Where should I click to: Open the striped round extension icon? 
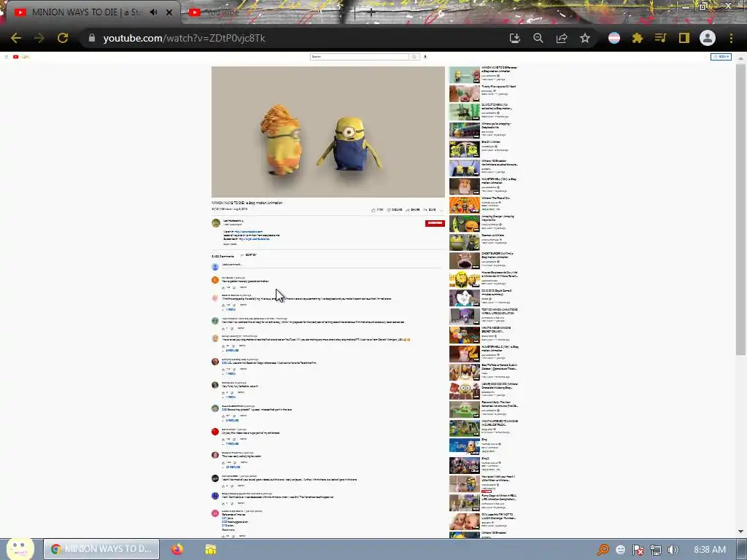614,38
